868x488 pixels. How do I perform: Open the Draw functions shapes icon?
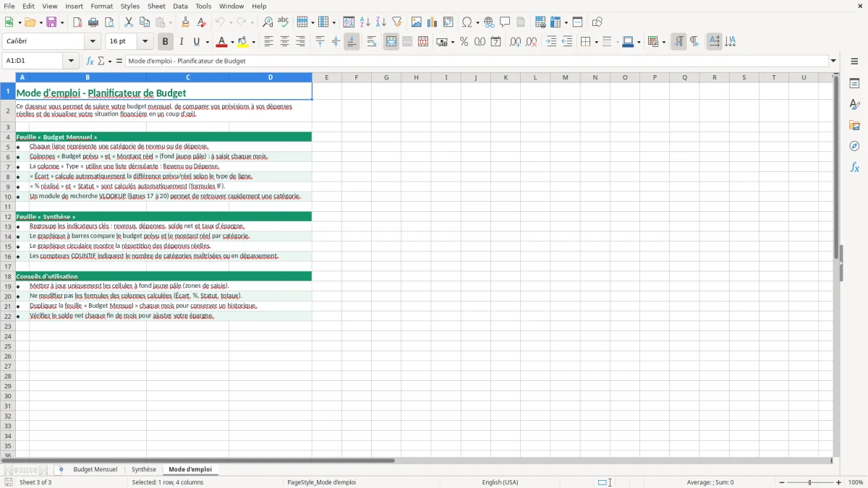pyautogui.click(x=597, y=22)
